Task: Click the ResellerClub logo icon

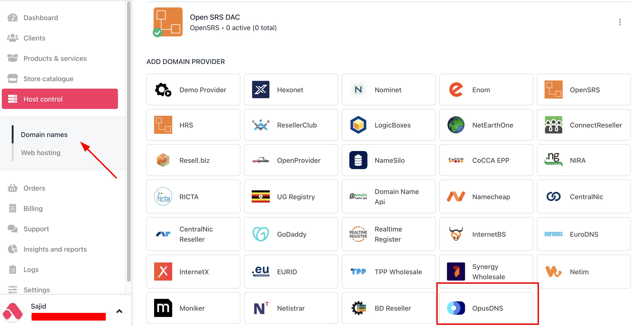Action: click(x=261, y=125)
